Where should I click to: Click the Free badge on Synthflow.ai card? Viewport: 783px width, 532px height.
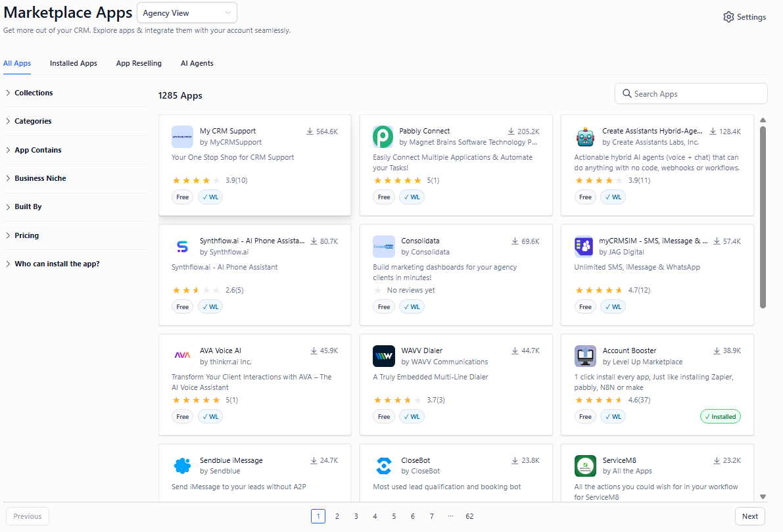pyautogui.click(x=182, y=306)
